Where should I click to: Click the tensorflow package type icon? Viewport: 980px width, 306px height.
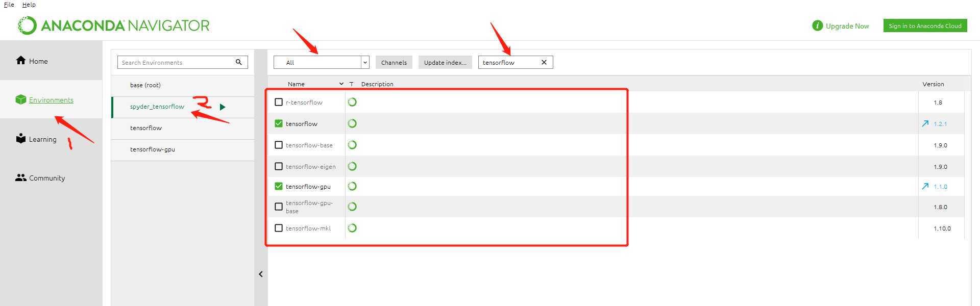click(x=352, y=123)
